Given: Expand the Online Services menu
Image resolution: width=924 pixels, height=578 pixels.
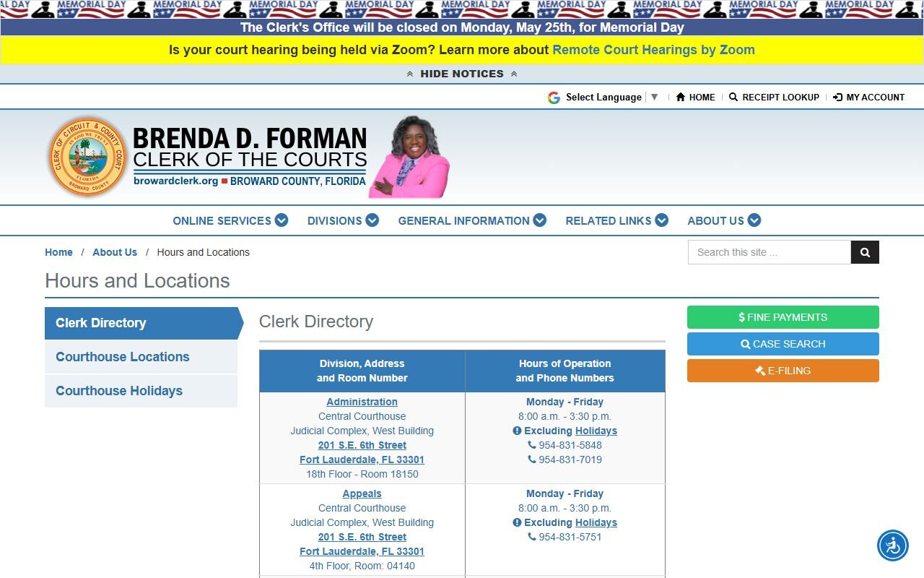Looking at the screenshot, I should point(230,220).
